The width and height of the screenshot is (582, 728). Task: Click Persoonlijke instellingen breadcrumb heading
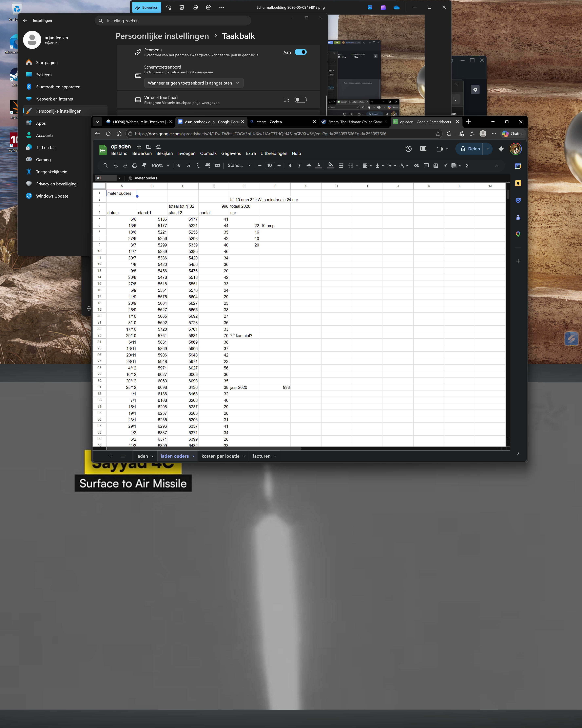click(x=162, y=36)
